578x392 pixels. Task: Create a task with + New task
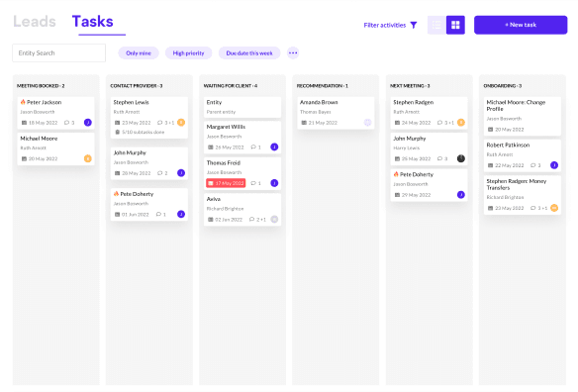pos(521,25)
